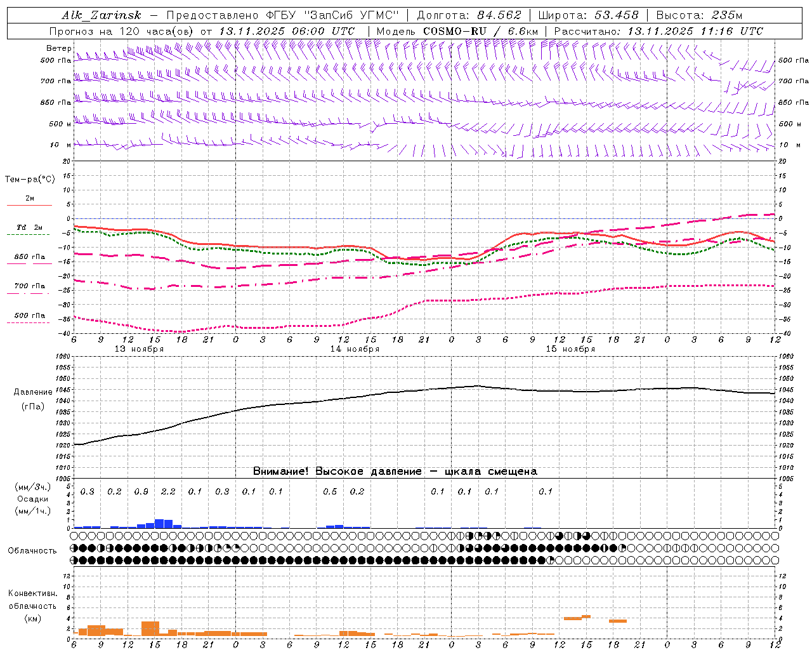
Task: Click the forecast period Прогноз на 120 часа(ов)
Action: tap(122, 31)
